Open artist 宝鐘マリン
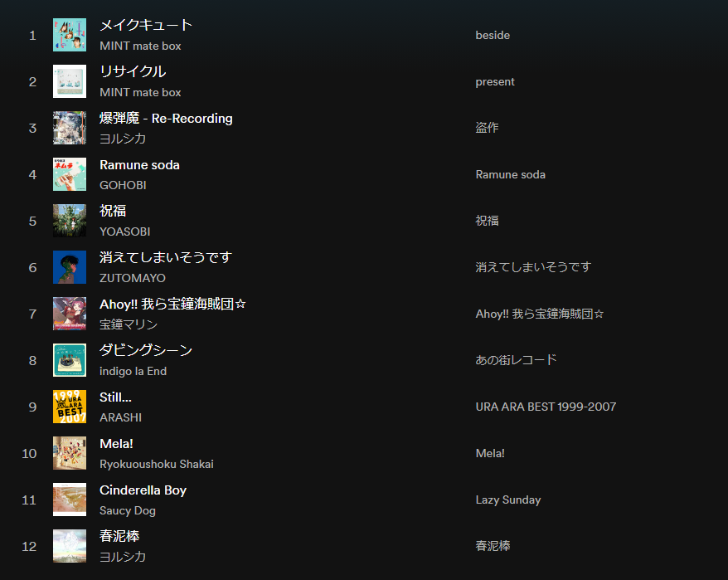The height and width of the screenshot is (580, 728). [129, 324]
